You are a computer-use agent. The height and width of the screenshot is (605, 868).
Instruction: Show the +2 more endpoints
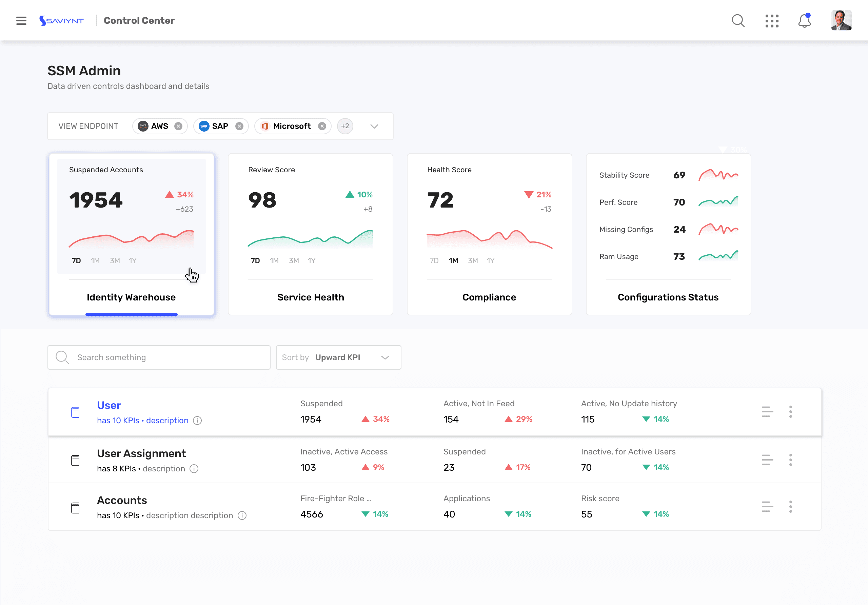(345, 126)
